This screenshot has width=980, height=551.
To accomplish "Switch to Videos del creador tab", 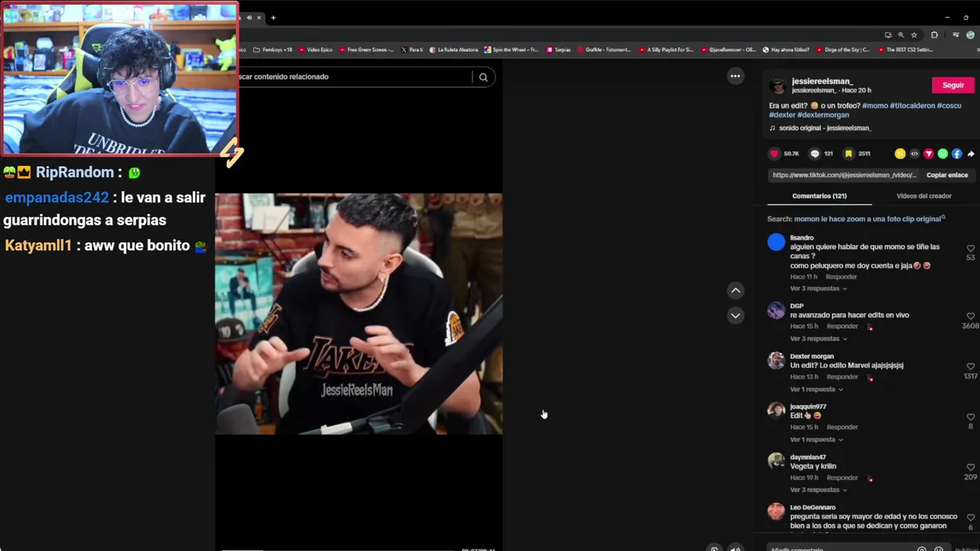I will click(x=923, y=196).
